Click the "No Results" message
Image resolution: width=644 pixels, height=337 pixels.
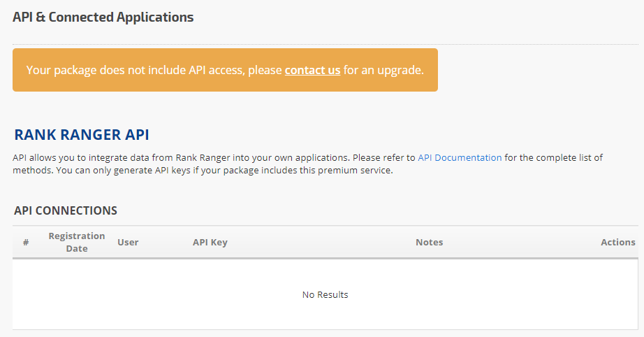[x=325, y=294]
